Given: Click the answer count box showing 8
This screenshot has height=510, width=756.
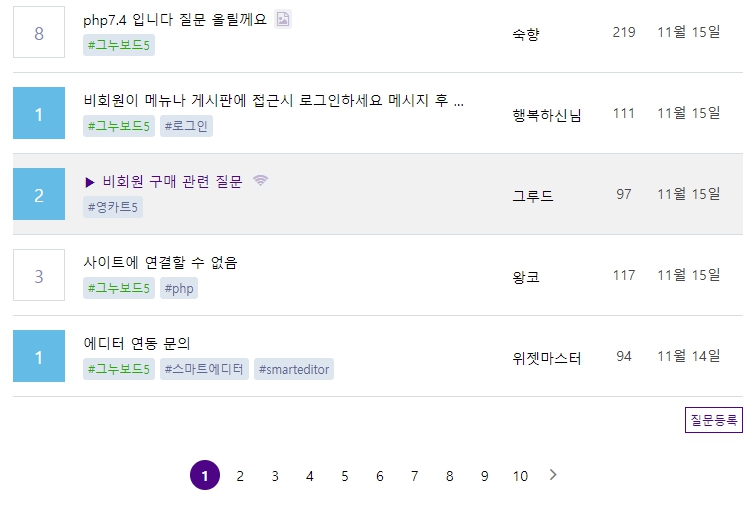Looking at the screenshot, I should coord(39,33).
